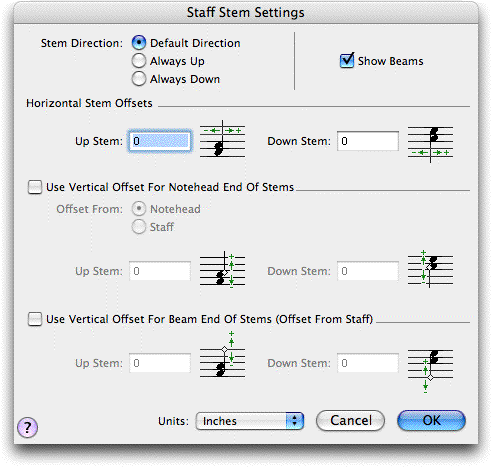
Task: Click the notehead-end Down Stem field
Action: (x=368, y=271)
